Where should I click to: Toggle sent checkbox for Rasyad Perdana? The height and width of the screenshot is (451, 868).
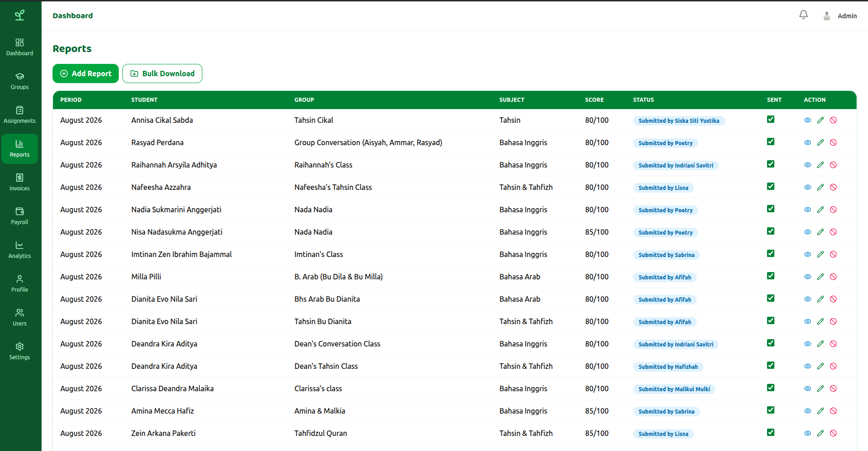tap(771, 142)
